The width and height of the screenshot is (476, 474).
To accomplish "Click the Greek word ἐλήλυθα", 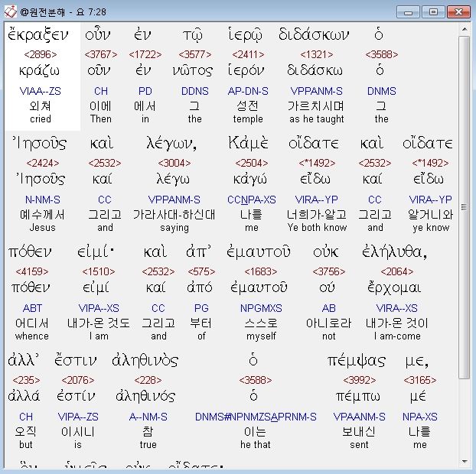I will (394, 252).
